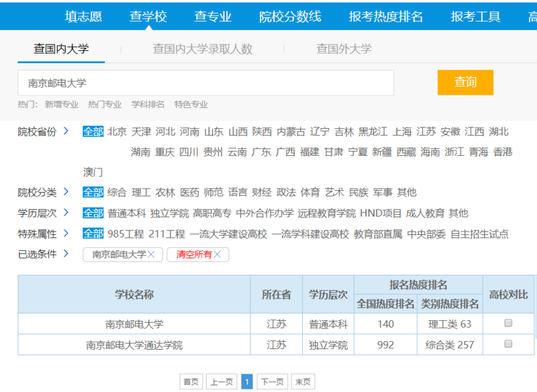
Task: Go to 首页 in the pagination
Action: point(191,382)
